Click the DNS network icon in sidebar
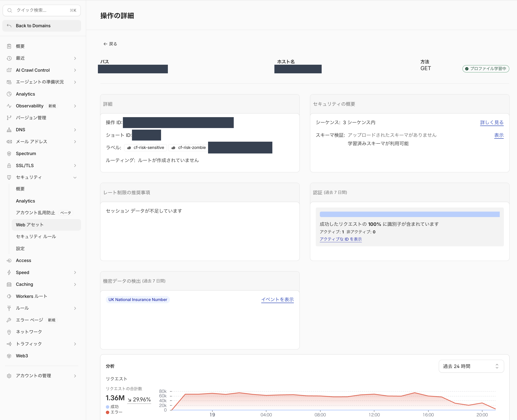The height and width of the screenshot is (420, 517). click(x=9, y=130)
